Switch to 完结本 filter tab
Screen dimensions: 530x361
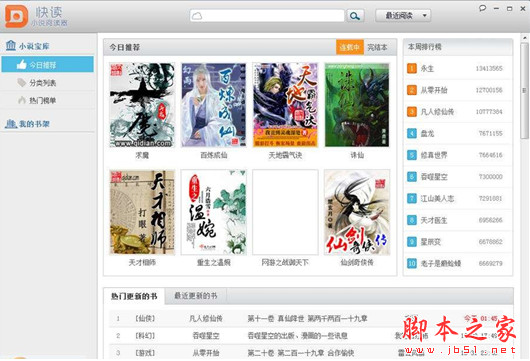(378, 47)
